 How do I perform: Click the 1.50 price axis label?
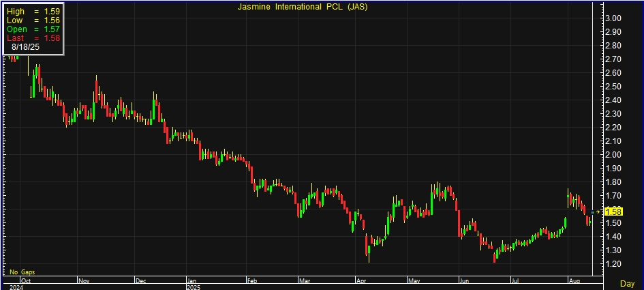(613, 223)
